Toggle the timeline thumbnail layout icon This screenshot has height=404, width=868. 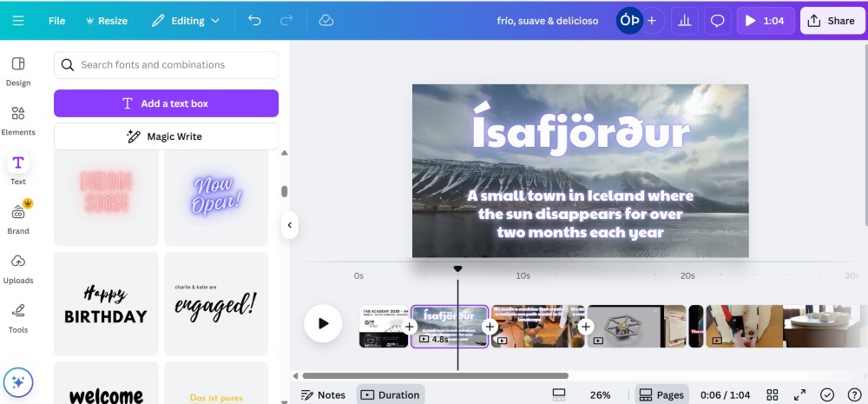559,395
